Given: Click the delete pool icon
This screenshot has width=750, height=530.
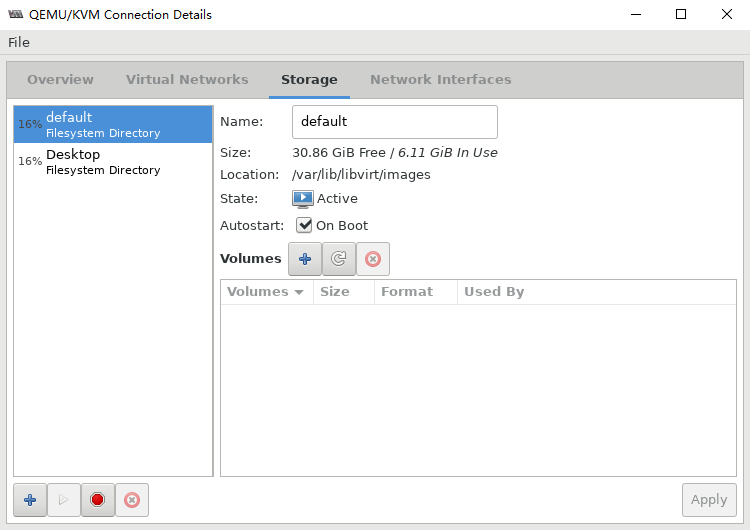Looking at the screenshot, I should tap(131, 500).
